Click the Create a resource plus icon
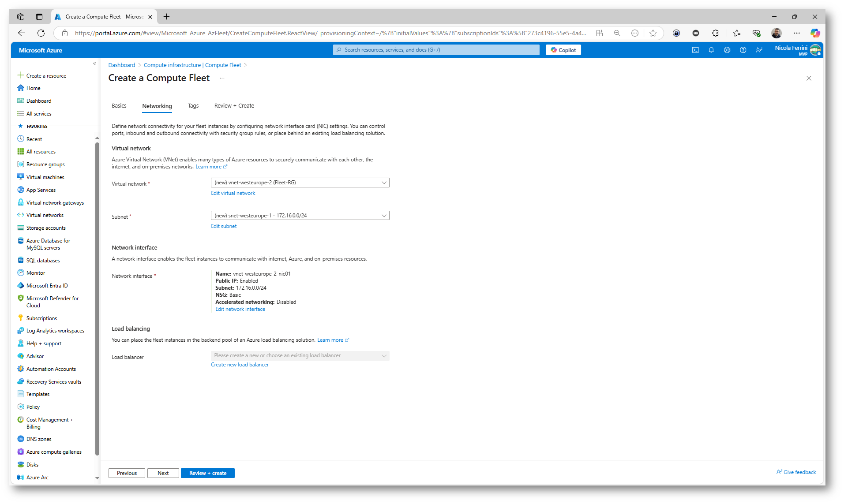This screenshot has width=844, height=504. (21, 75)
